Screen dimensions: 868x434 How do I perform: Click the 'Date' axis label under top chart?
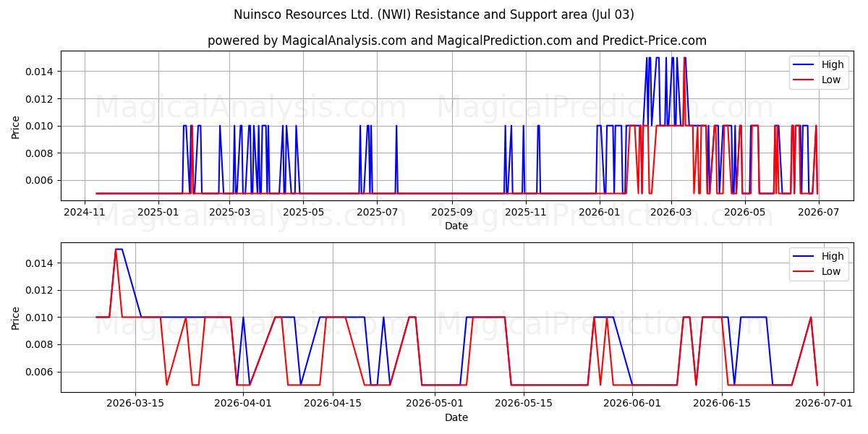point(456,226)
